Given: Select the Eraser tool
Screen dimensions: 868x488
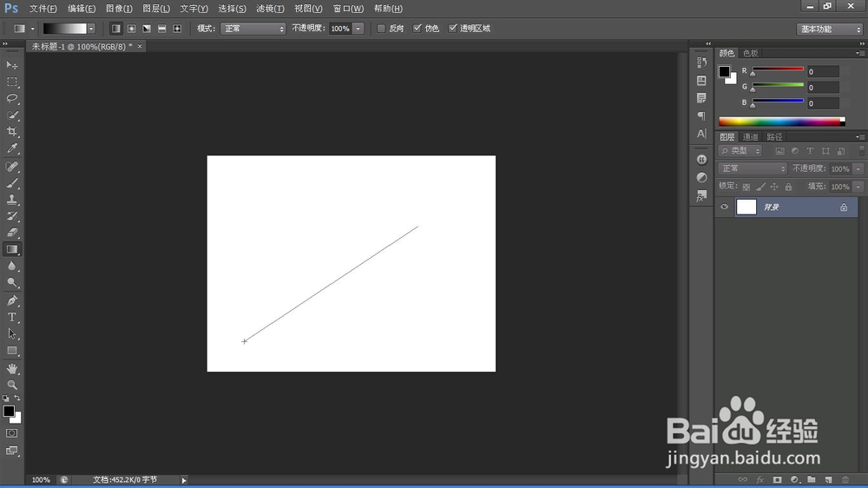Looking at the screenshot, I should [x=11, y=233].
